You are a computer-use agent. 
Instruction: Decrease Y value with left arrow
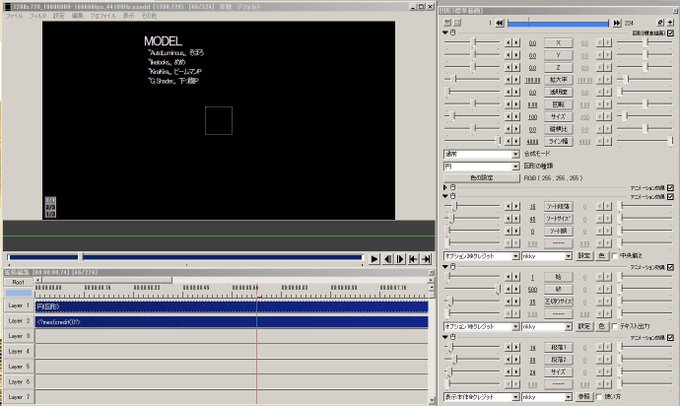click(x=508, y=55)
